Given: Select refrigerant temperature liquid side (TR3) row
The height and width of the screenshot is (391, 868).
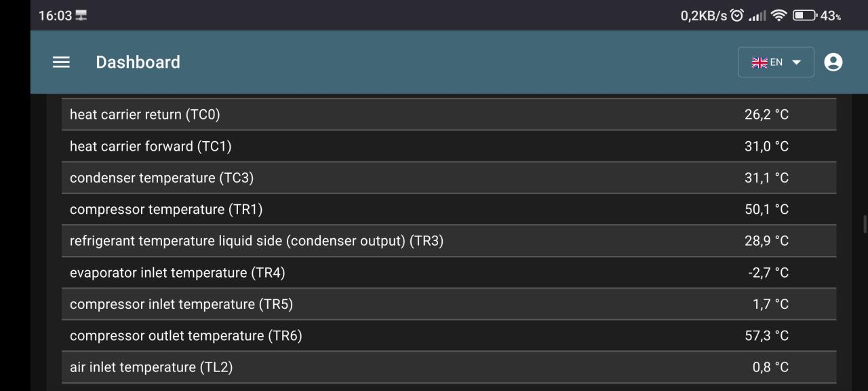Looking at the screenshot, I should point(449,240).
